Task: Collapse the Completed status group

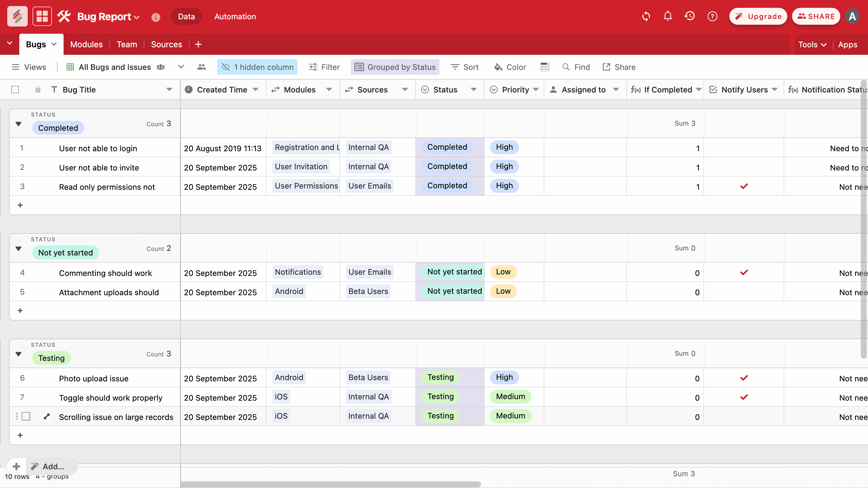Action: tap(18, 124)
